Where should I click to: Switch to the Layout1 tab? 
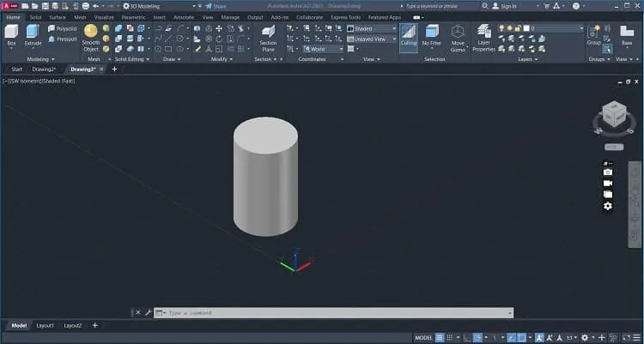(46, 325)
